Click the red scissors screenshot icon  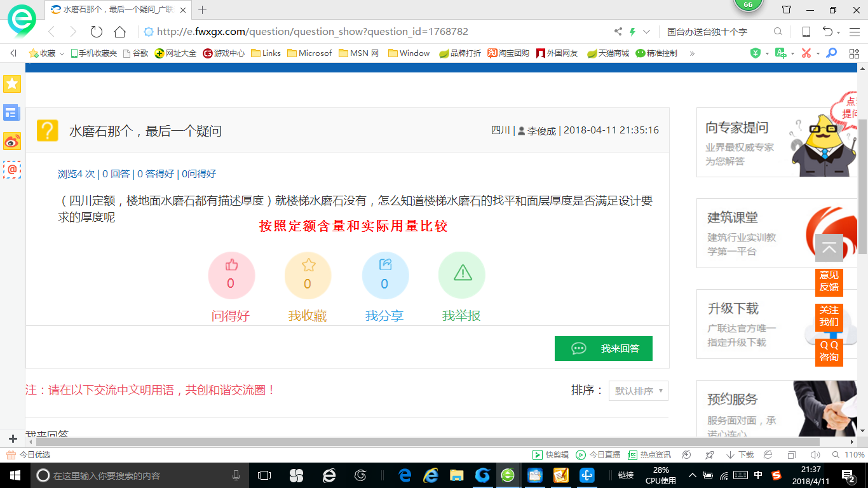(x=806, y=53)
